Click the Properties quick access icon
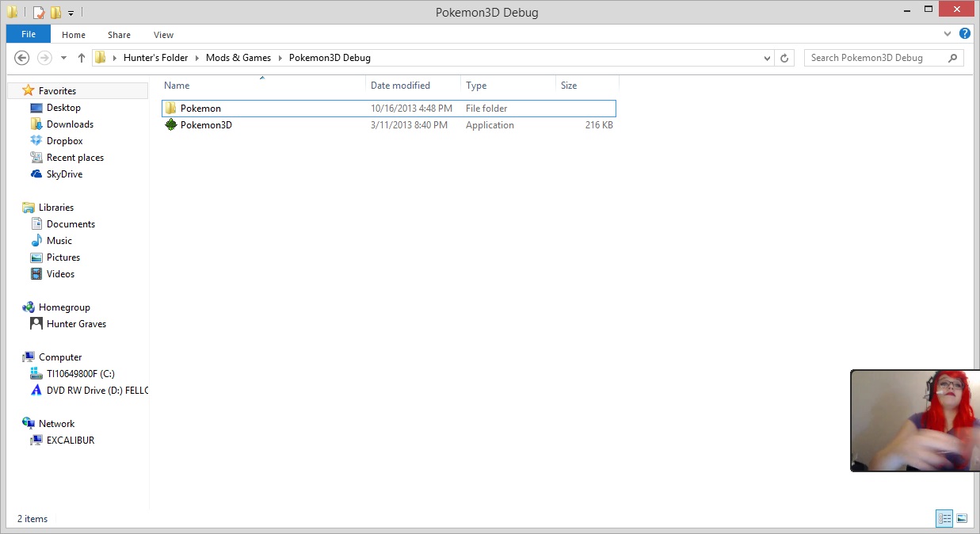 pyautogui.click(x=39, y=13)
